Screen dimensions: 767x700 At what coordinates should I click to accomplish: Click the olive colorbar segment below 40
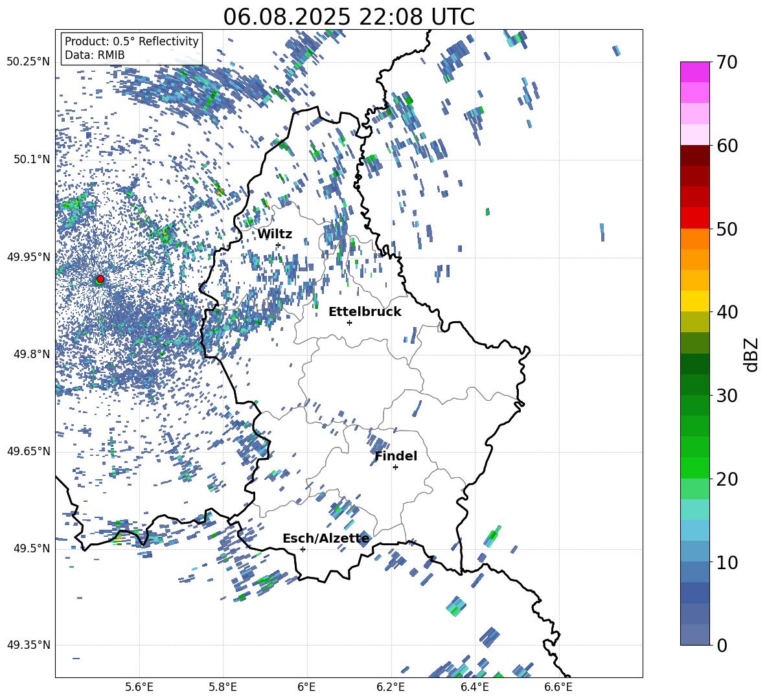[x=695, y=322]
